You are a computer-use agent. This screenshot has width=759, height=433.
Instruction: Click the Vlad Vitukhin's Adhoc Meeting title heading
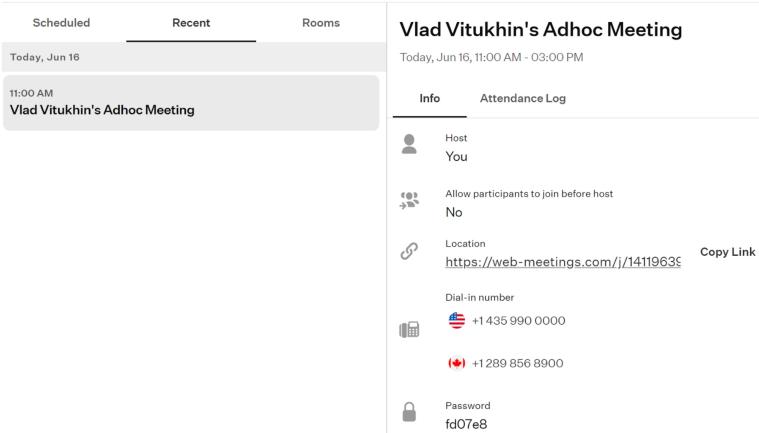pos(541,30)
